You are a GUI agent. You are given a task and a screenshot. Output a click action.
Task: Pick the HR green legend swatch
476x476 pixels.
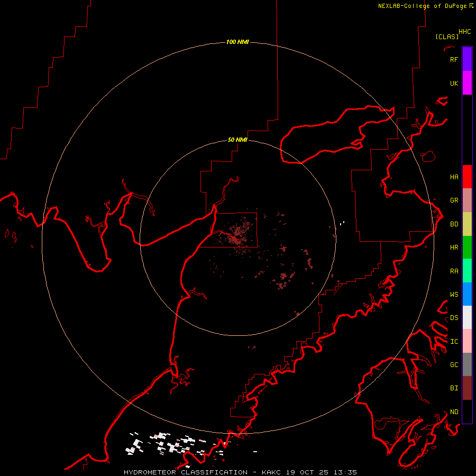coord(467,247)
